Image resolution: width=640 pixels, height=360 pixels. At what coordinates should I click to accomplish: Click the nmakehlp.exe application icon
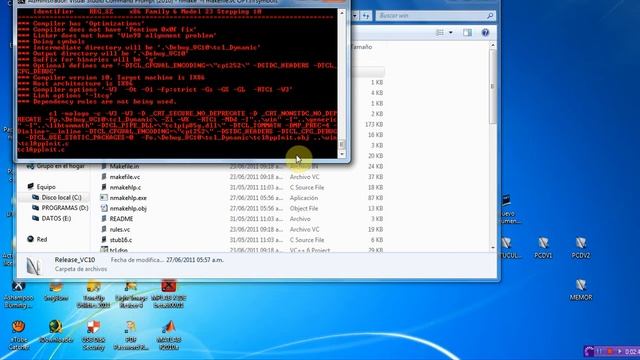click(x=104, y=198)
